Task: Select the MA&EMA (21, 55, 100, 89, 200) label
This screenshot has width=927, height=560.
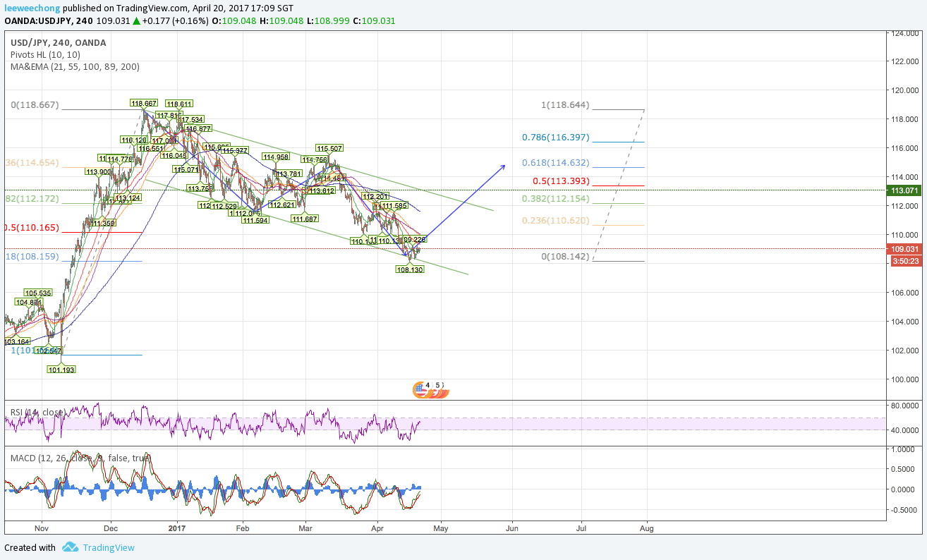Action: pos(75,66)
